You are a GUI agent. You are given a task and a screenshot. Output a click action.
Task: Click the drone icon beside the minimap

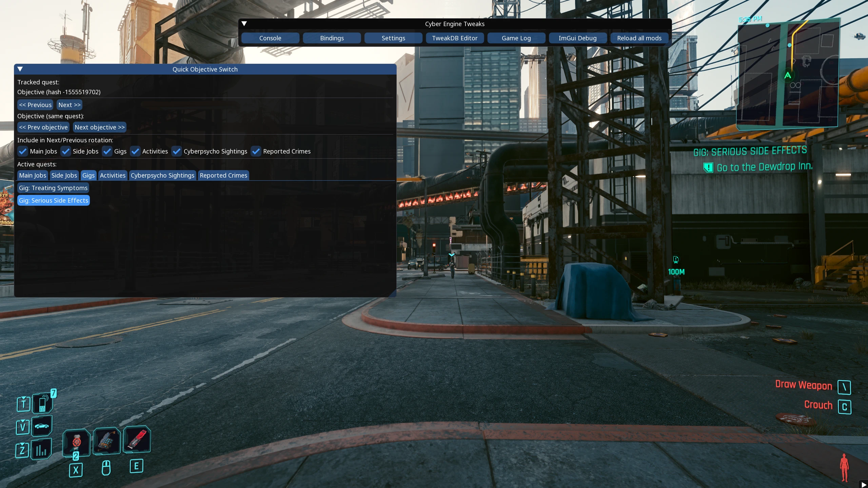click(860, 36)
